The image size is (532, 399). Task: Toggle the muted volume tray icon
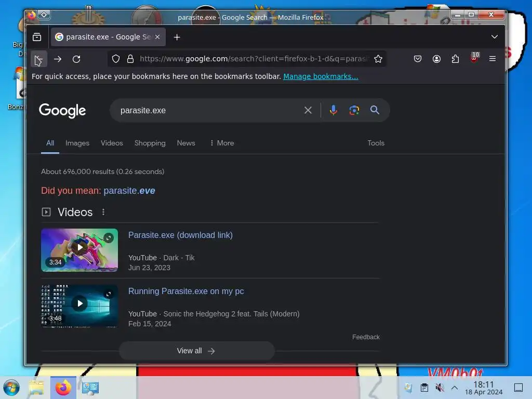(x=440, y=388)
